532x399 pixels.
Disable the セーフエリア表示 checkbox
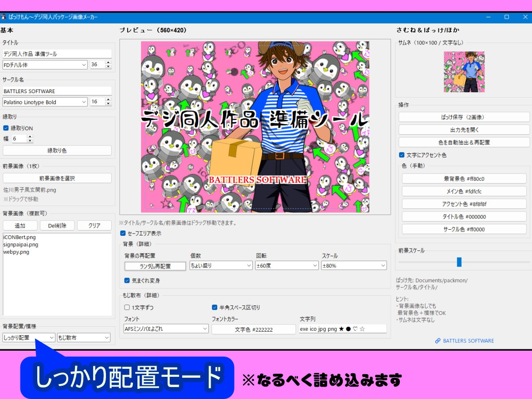tap(123, 233)
